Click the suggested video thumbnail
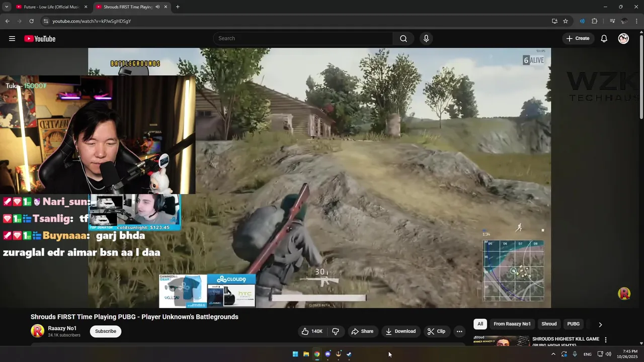The height and width of the screenshot is (362, 644). coord(501,341)
